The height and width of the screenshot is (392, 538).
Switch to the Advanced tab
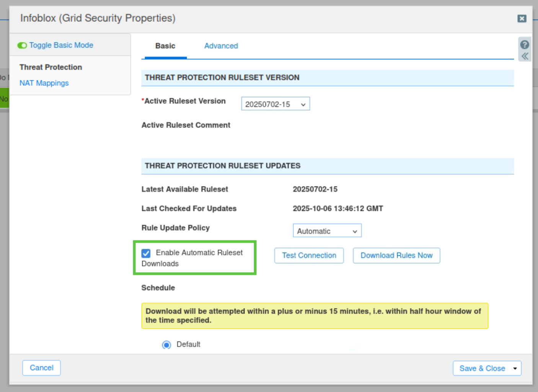221,46
